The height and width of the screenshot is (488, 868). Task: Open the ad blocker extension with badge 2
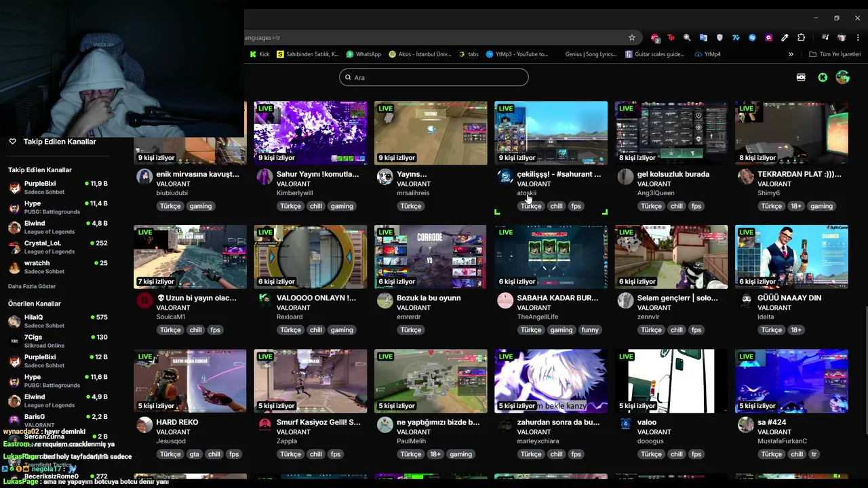click(x=655, y=38)
